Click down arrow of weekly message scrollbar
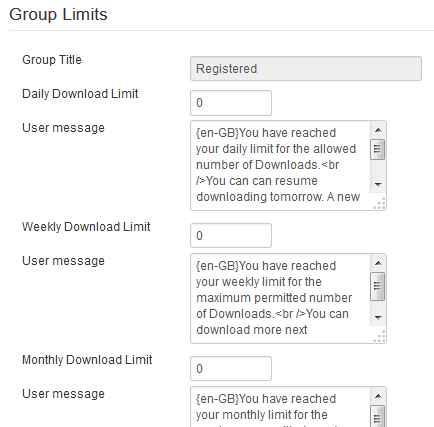 [378, 317]
